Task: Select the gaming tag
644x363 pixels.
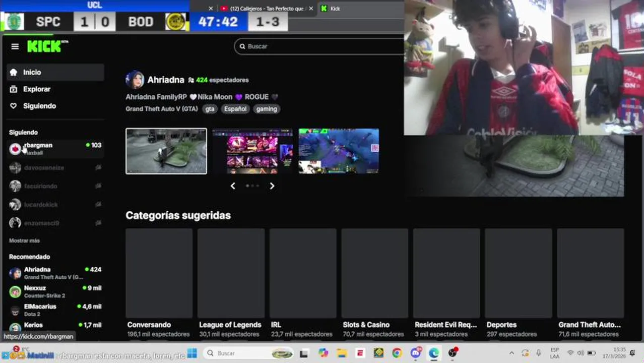Action: (267, 109)
